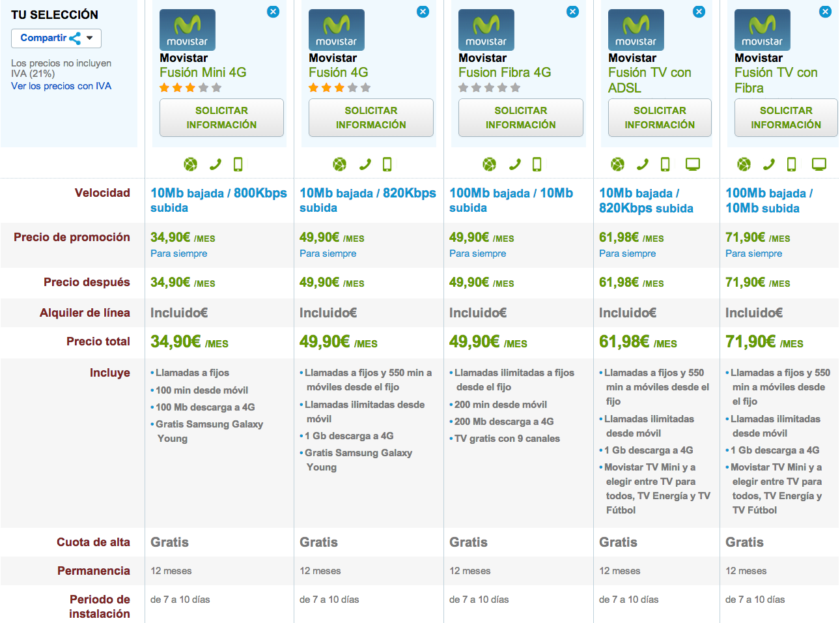Request information for Fusión TV con ADSL
This screenshot has height=623, width=840.
[x=660, y=117]
